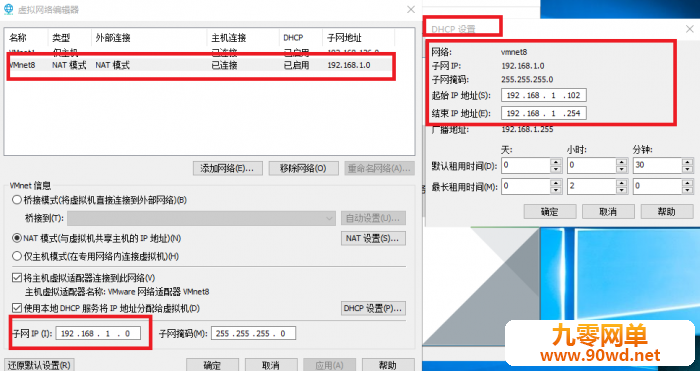Click the 移除网络(O) button

coord(303,168)
